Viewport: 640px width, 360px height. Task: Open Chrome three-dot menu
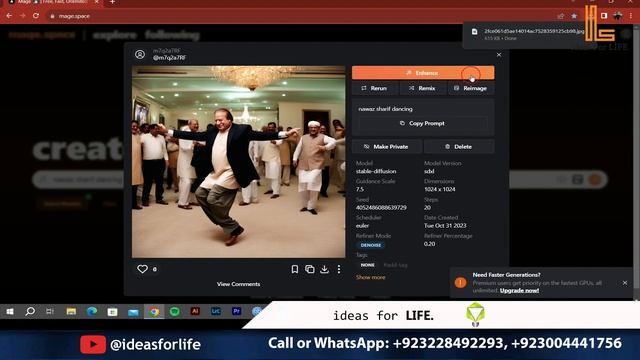[631, 16]
